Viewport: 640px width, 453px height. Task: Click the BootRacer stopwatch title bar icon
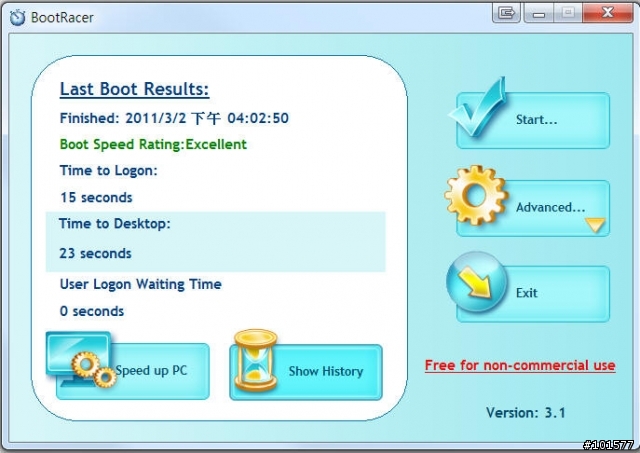[x=18, y=17]
